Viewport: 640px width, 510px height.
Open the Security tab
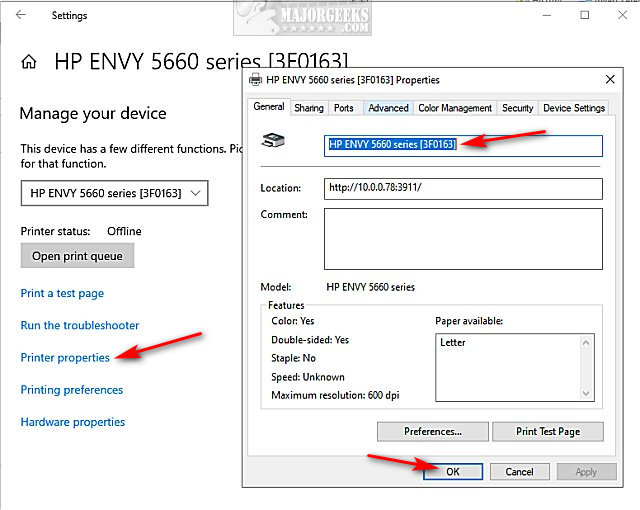tap(518, 108)
